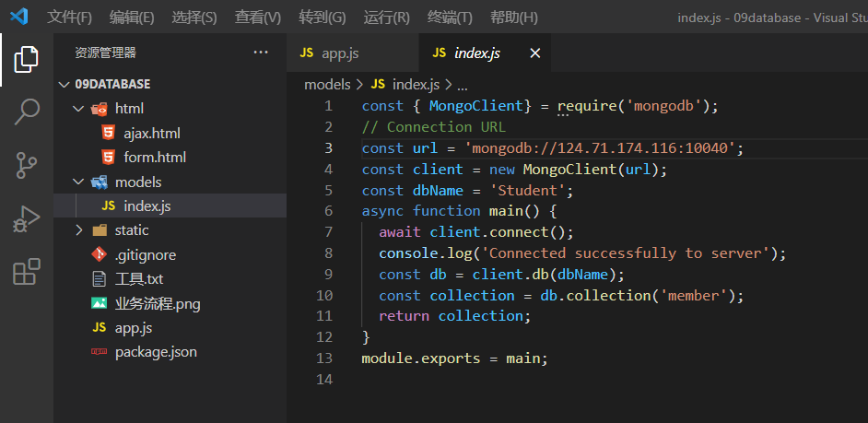Open Source Control view in activity bar
This screenshot has height=423, width=868.
pyautogui.click(x=26, y=166)
